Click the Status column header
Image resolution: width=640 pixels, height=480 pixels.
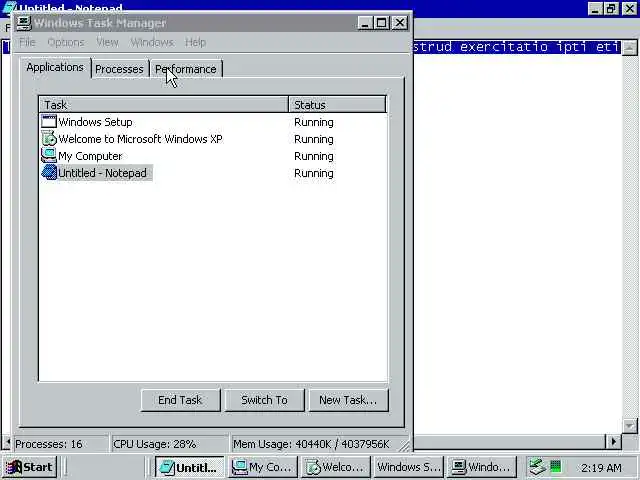point(337,104)
